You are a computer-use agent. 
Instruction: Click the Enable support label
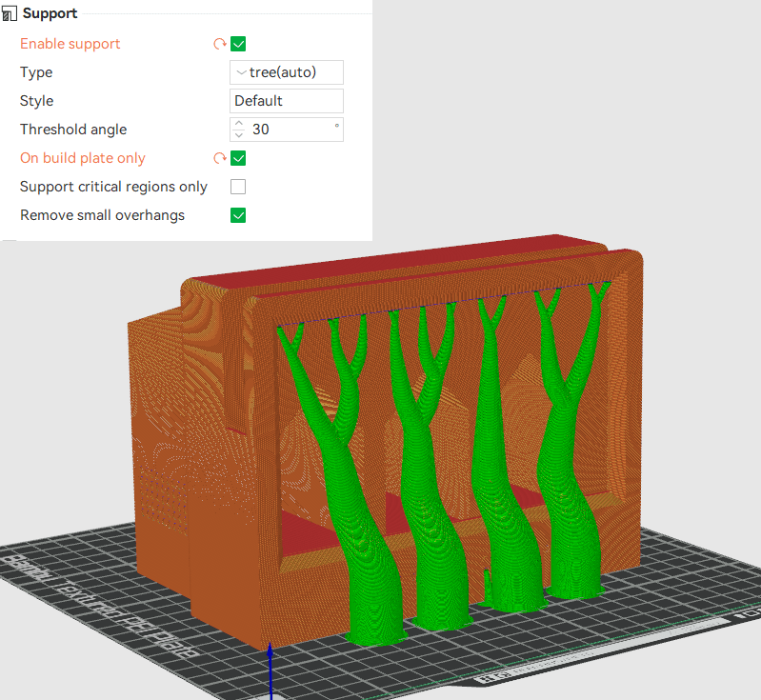[70, 44]
